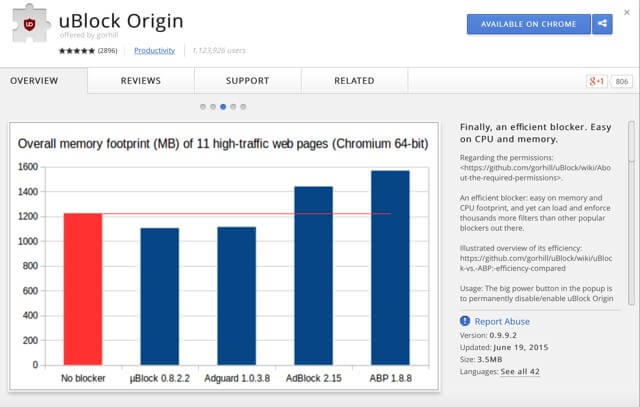This screenshot has width=640, height=407.
Task: Switch to the Overview tab
Action: pyautogui.click(x=34, y=81)
